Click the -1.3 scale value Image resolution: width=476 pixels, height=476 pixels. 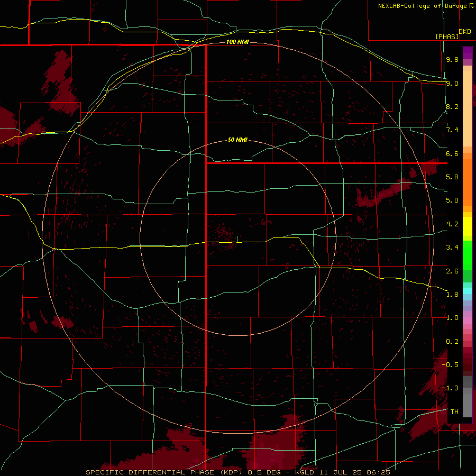click(x=450, y=388)
